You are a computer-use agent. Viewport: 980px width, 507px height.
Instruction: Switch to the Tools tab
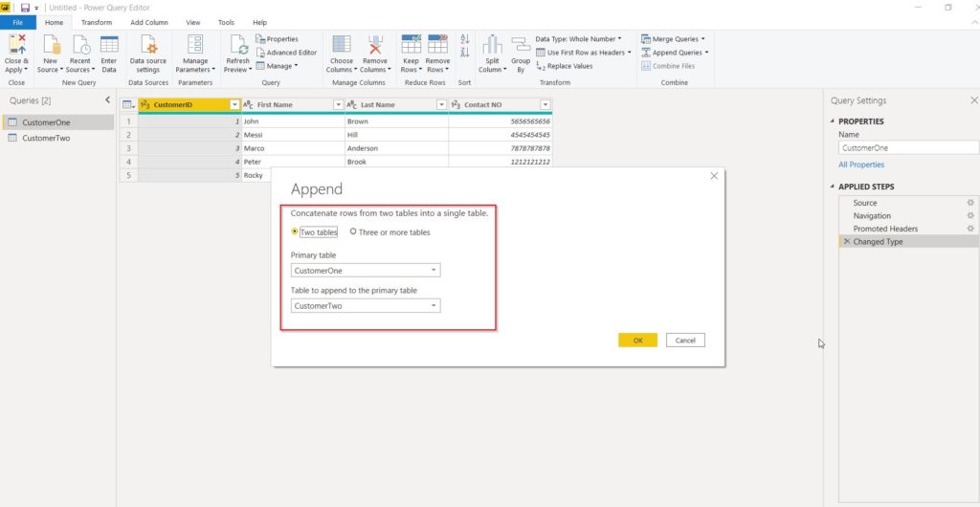[226, 22]
